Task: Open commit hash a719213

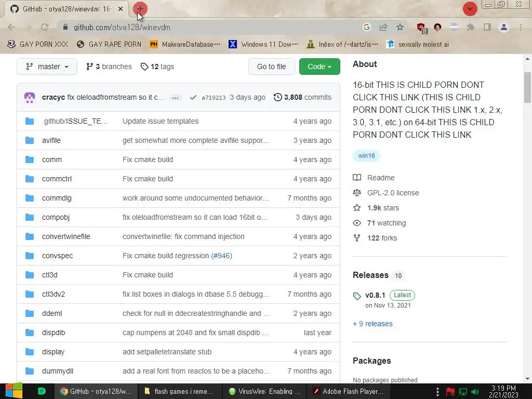Action: click(214, 98)
